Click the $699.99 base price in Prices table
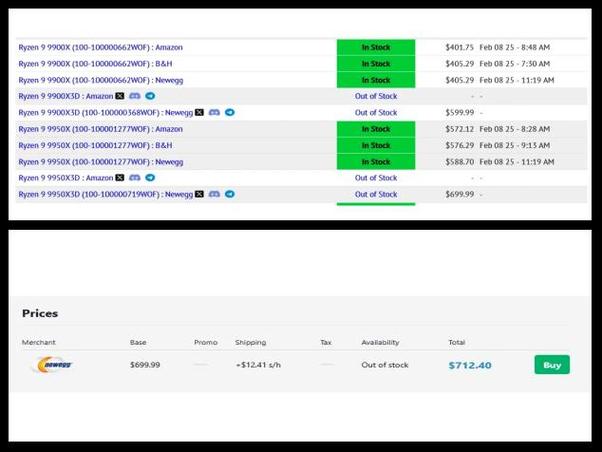This screenshot has width=602, height=452. tap(145, 365)
